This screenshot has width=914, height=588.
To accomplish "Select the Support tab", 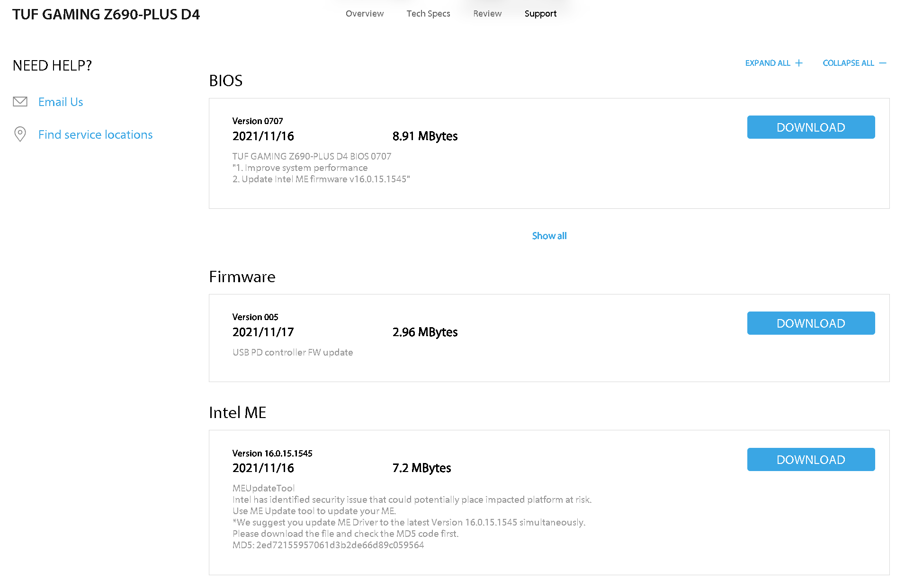I will coord(540,14).
